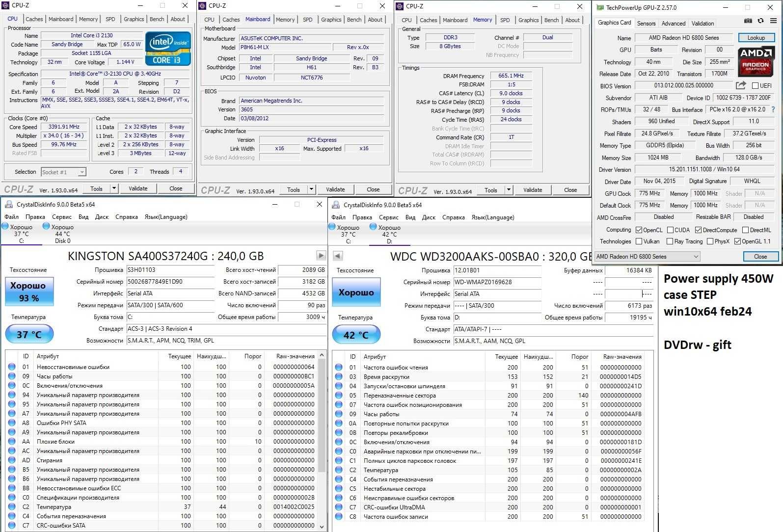Click the 37 °C temperature indicator for Kingston
Viewport: 783px width, 532px height.
29,334
